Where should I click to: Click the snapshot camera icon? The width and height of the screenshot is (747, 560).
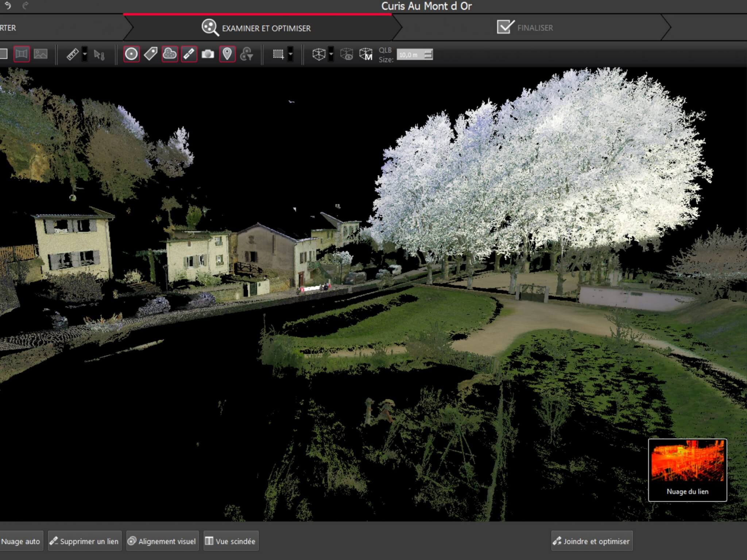pyautogui.click(x=208, y=54)
